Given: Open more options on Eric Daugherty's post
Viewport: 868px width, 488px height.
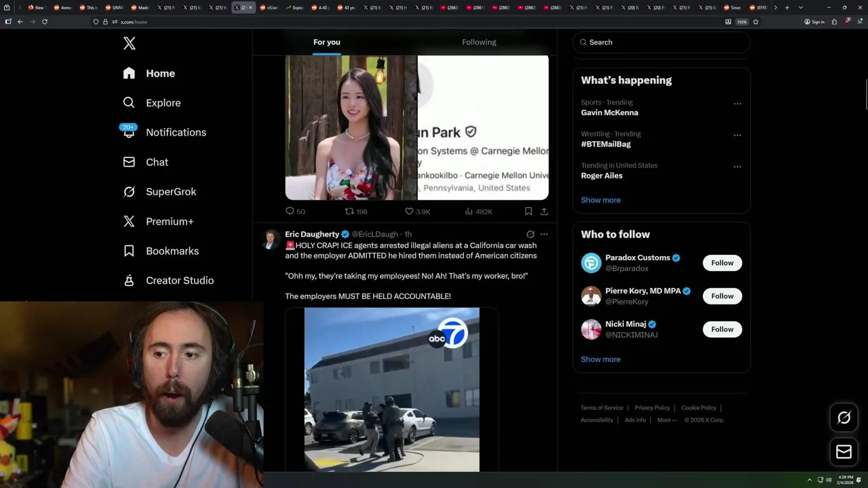Looking at the screenshot, I should coord(544,235).
